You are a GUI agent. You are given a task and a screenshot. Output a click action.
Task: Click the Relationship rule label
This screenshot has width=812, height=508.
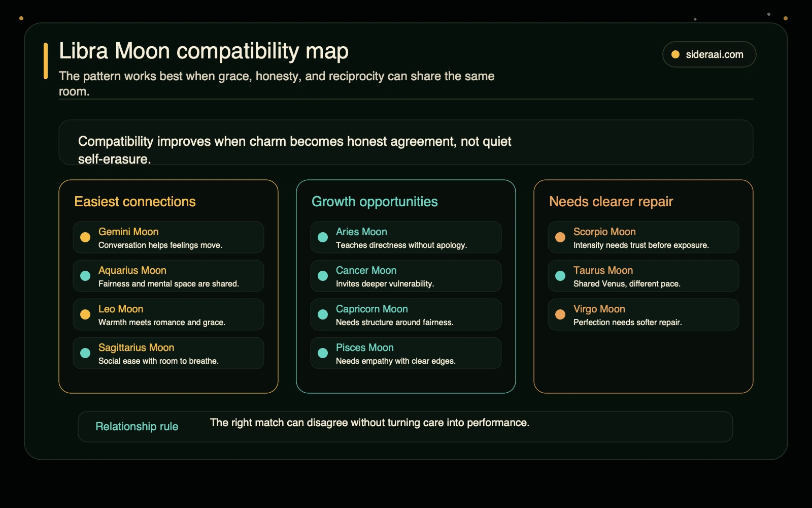point(137,427)
